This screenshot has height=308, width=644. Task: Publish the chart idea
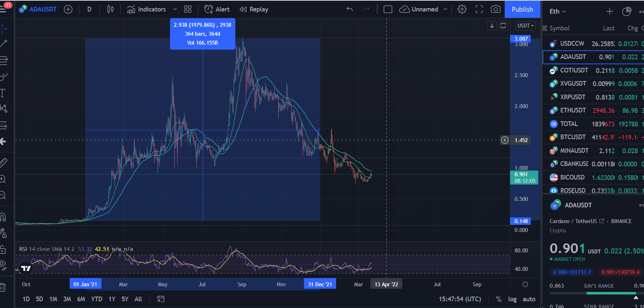522,9
